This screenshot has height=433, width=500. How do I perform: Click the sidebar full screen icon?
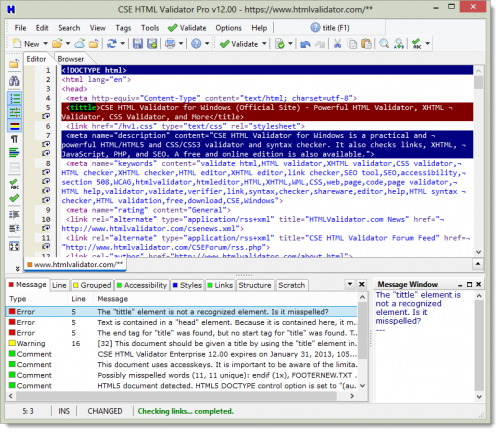coord(14,246)
